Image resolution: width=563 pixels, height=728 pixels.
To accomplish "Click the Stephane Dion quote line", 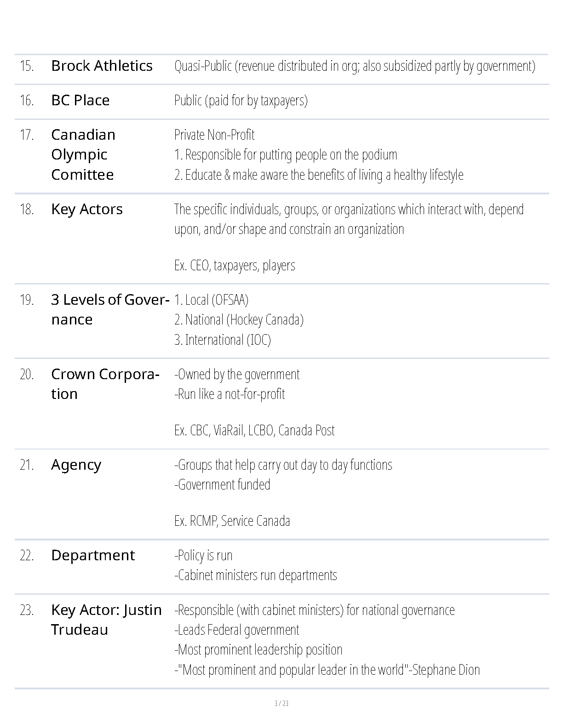I will point(327,670).
